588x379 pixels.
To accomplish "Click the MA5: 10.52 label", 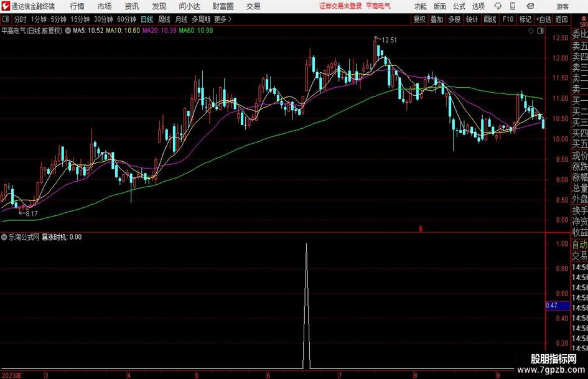I will [x=88, y=30].
